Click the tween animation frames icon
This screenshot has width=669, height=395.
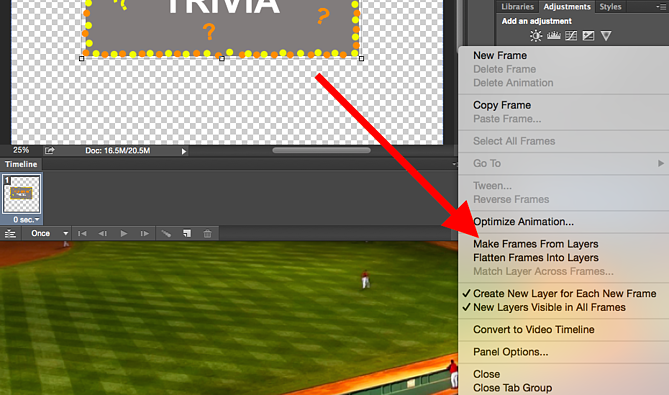click(x=166, y=233)
